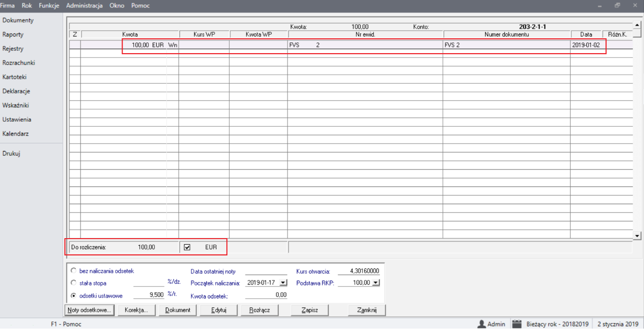Click the Różn.K. column header
This screenshot has height=330, width=644.
pyautogui.click(x=617, y=34)
